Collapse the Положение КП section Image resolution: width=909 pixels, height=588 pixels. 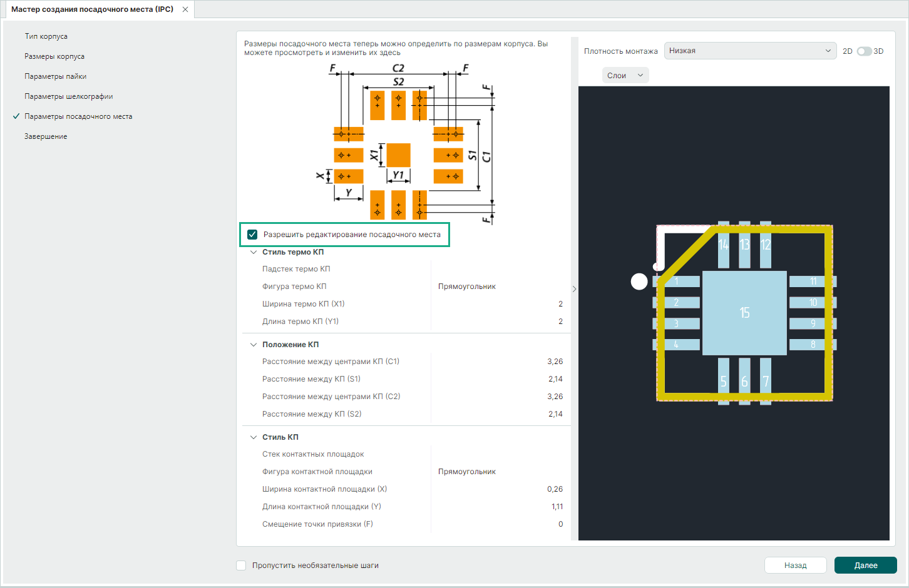pyautogui.click(x=254, y=345)
